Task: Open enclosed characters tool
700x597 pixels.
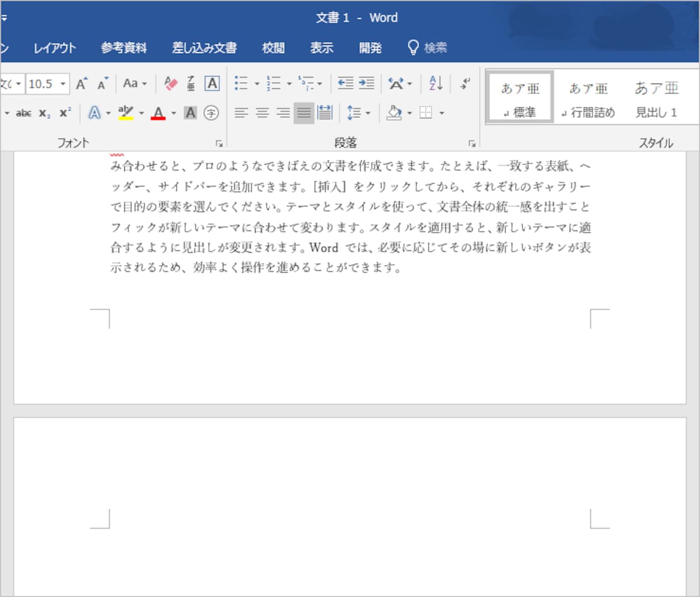Action: tap(211, 113)
